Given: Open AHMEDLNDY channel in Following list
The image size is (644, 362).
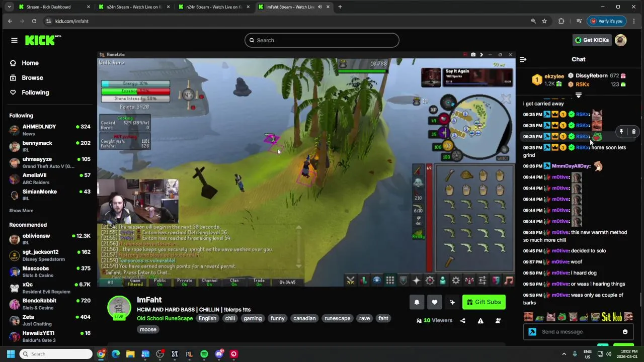Looking at the screenshot, I should (x=49, y=130).
